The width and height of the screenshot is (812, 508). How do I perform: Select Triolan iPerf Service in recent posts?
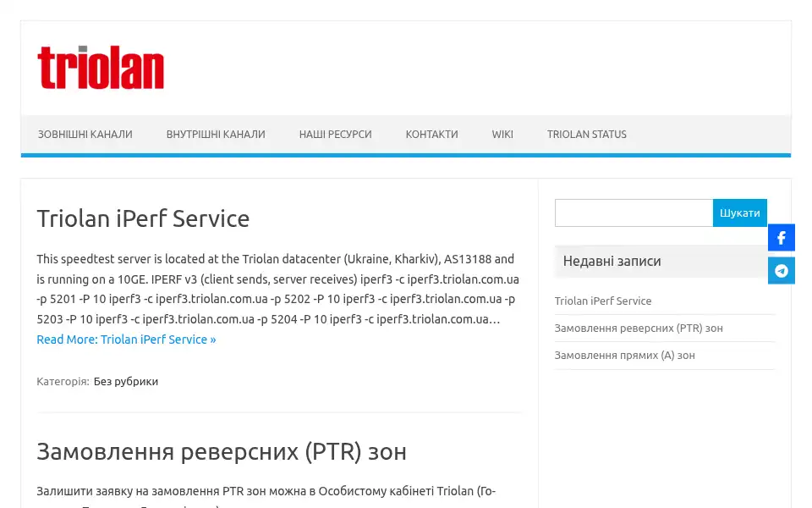pyautogui.click(x=603, y=301)
